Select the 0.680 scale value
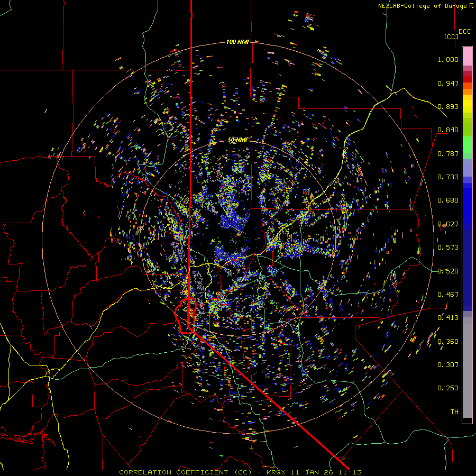Viewport: 476px width, 476px height. (x=448, y=200)
